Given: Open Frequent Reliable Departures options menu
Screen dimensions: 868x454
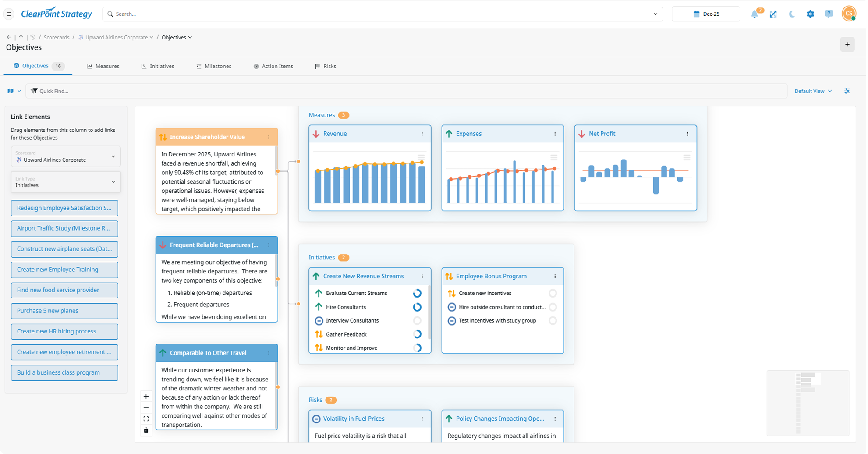Looking at the screenshot, I should coord(269,245).
